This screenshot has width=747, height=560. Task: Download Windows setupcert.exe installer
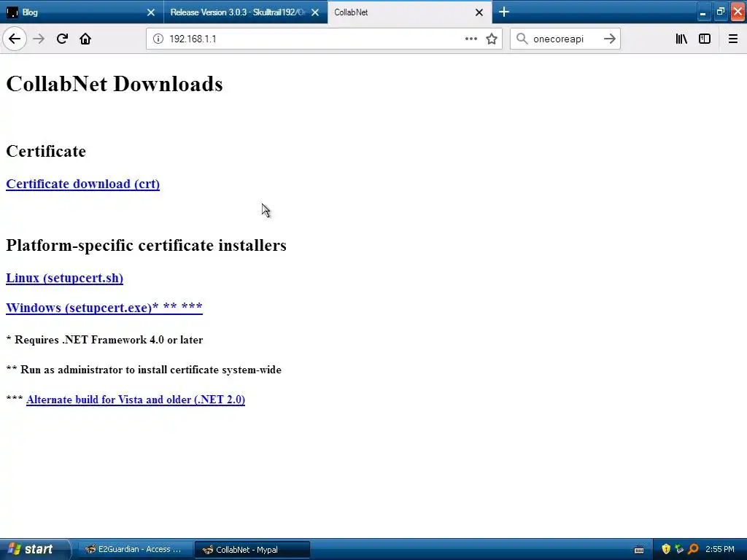[x=104, y=308]
